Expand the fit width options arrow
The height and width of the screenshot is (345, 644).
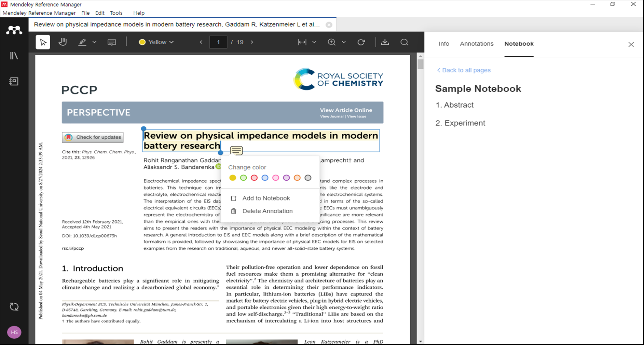[x=314, y=42]
